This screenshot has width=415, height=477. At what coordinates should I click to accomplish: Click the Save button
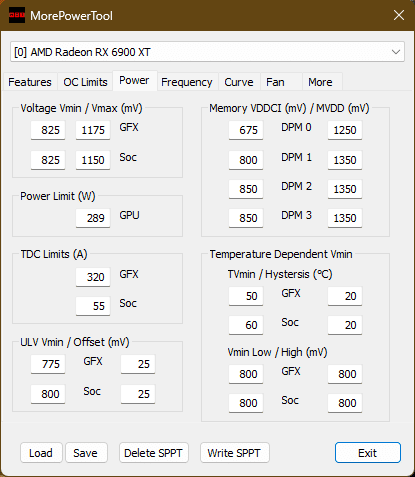[86, 453]
